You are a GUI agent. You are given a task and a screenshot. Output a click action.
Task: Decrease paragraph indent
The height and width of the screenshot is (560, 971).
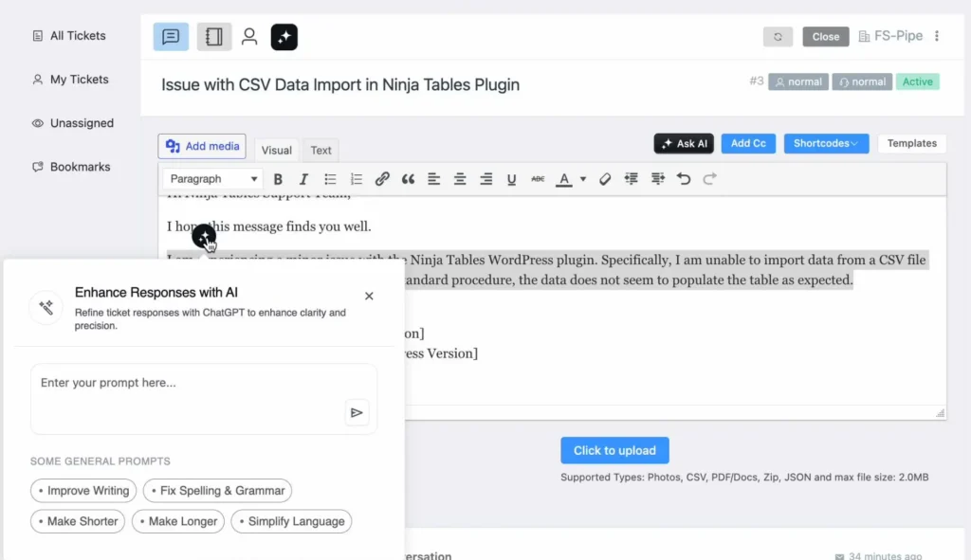pyautogui.click(x=631, y=179)
